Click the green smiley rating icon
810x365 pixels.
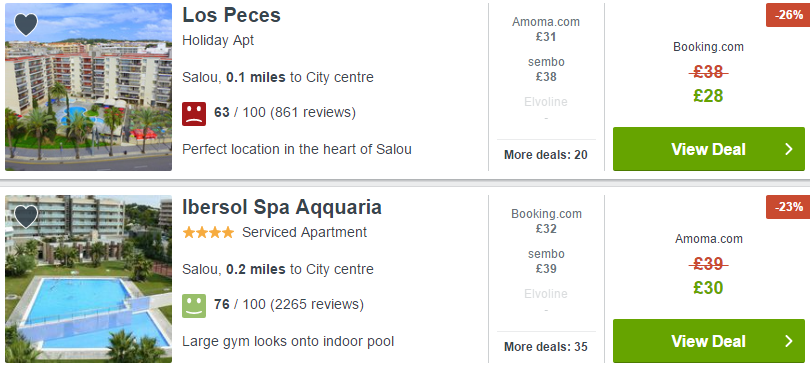click(x=194, y=306)
